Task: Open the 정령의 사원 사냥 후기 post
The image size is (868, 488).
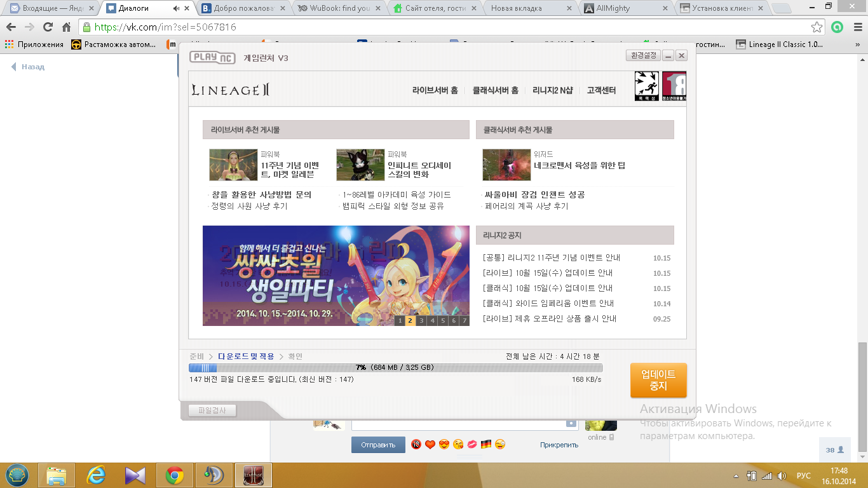Action: (249, 206)
